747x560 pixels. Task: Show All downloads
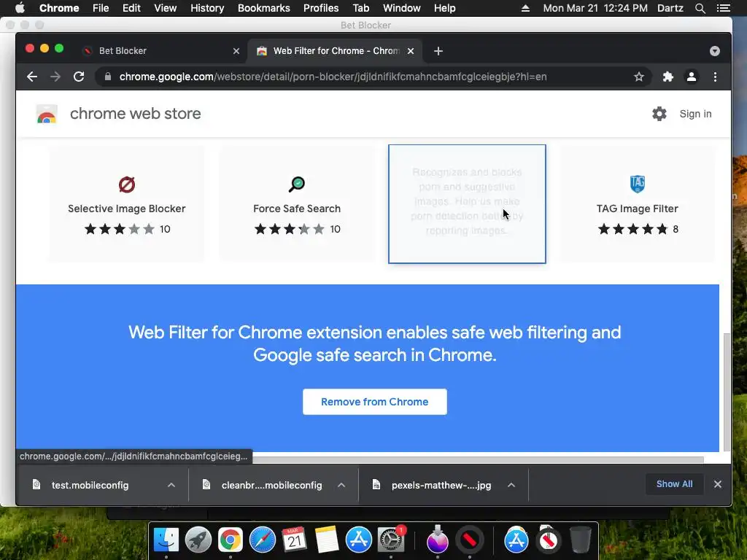tap(675, 484)
